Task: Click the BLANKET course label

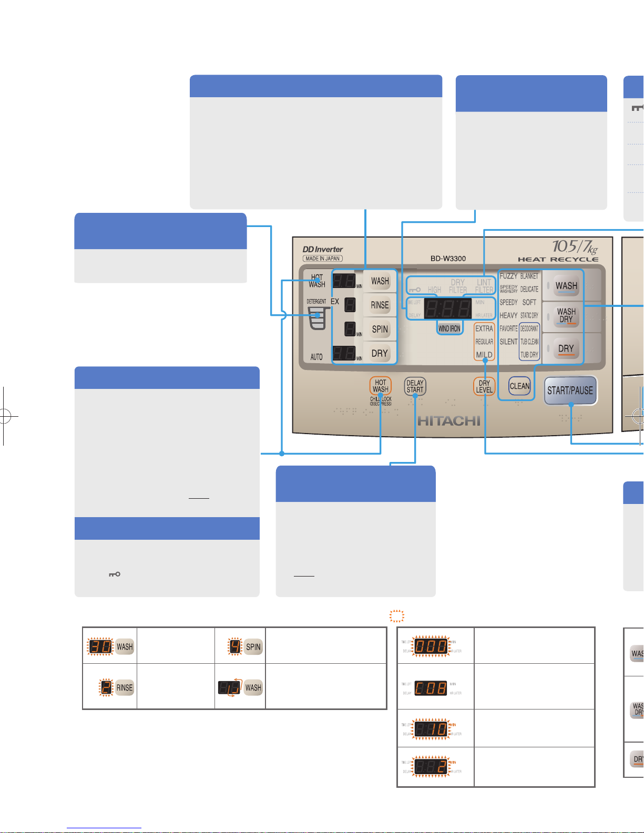Action: [529, 276]
